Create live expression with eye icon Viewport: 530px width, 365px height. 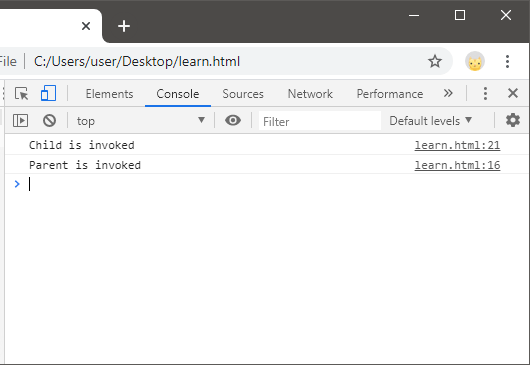coord(233,120)
